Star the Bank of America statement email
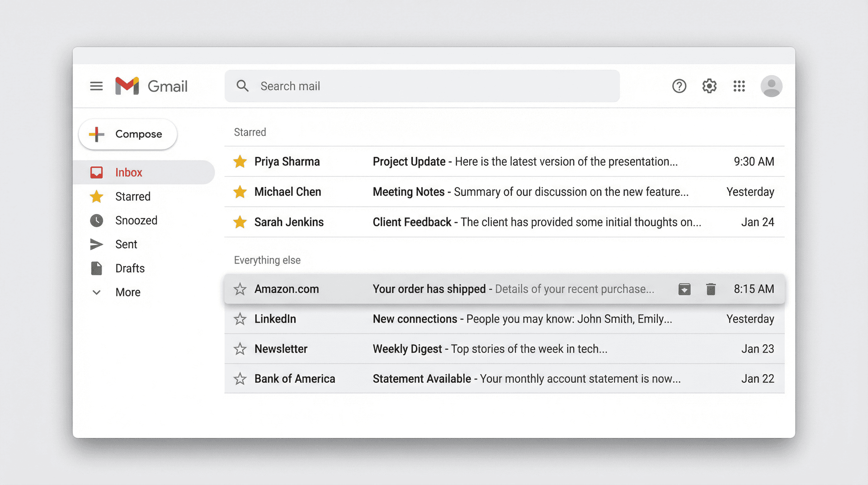Viewport: 868px width, 485px height. click(x=240, y=379)
